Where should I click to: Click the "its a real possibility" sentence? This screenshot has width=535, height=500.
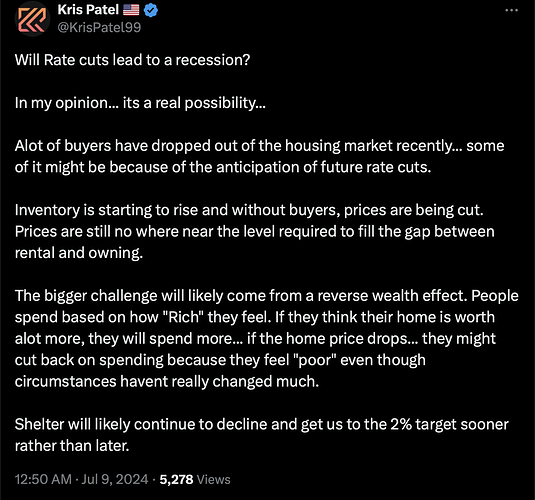pyautogui.click(x=194, y=103)
